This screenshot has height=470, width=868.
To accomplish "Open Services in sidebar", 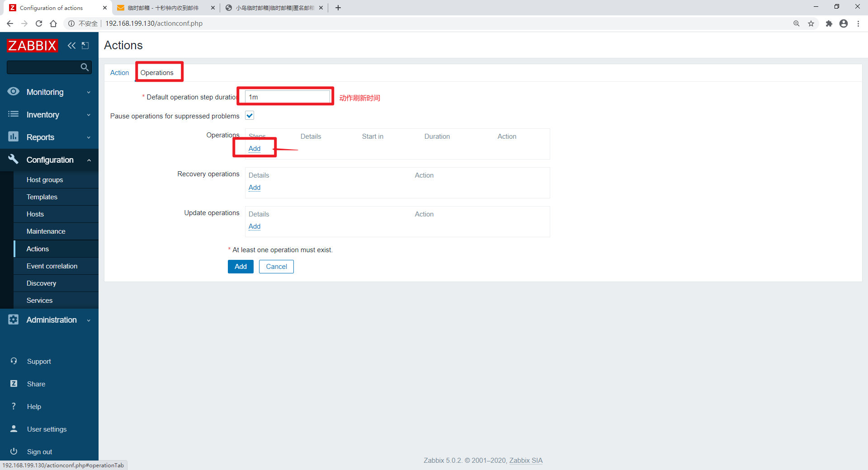I will point(56,301).
